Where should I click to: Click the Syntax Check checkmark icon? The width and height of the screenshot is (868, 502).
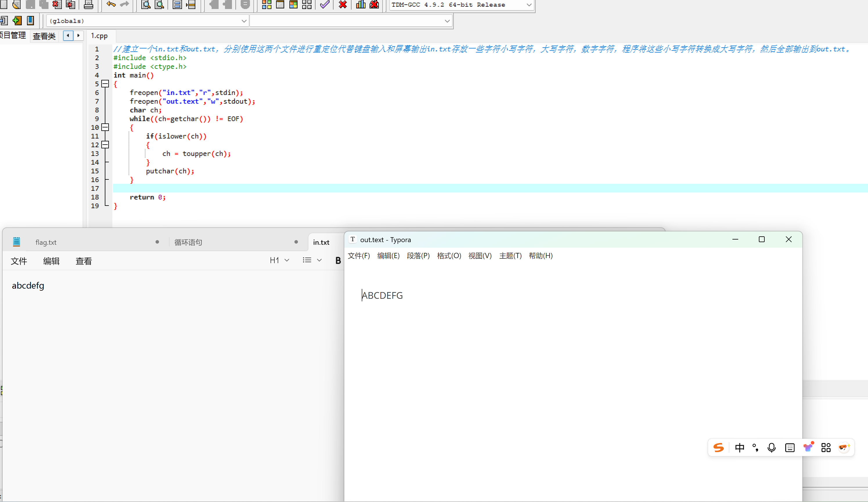click(x=325, y=4)
